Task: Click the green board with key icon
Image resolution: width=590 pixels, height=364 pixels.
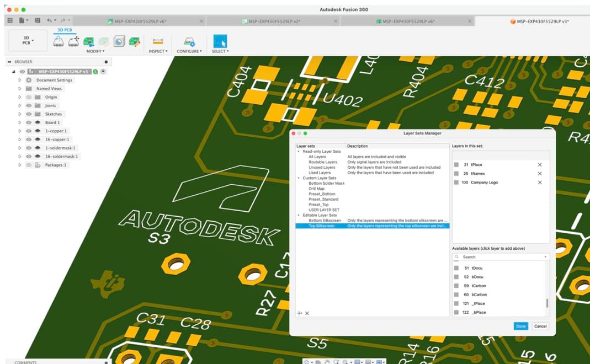Action: click(x=89, y=42)
